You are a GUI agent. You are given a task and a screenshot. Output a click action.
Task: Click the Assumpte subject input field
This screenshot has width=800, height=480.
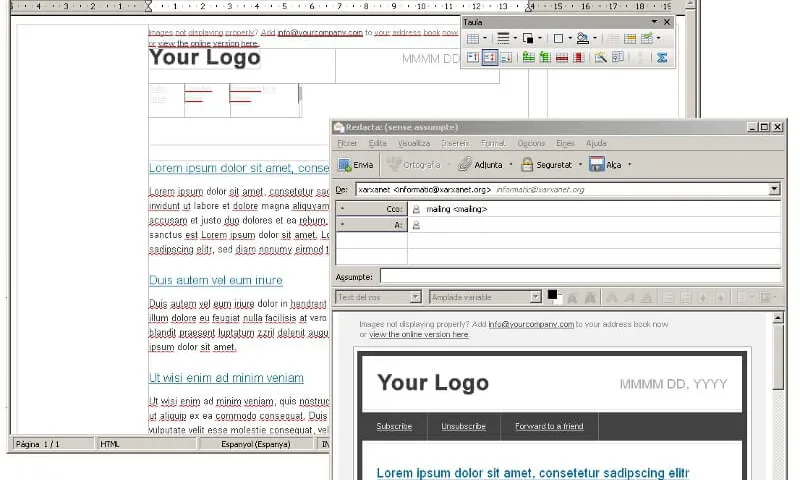coord(580,276)
